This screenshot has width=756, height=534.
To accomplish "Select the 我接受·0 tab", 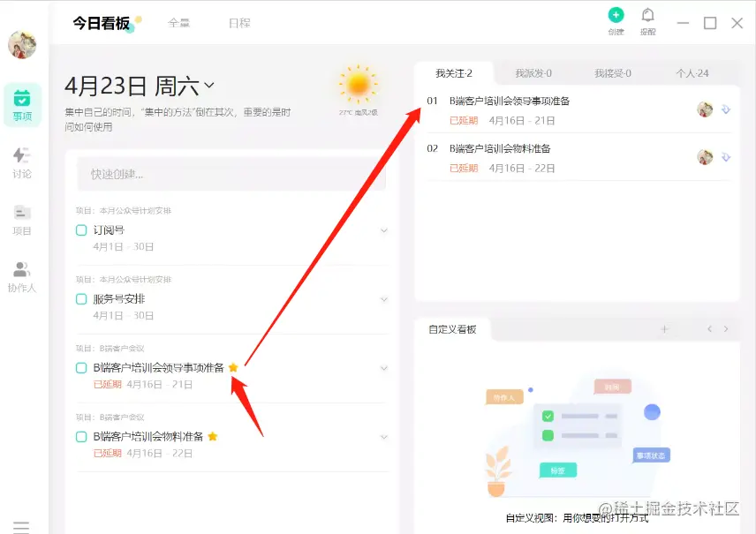I will click(x=612, y=73).
